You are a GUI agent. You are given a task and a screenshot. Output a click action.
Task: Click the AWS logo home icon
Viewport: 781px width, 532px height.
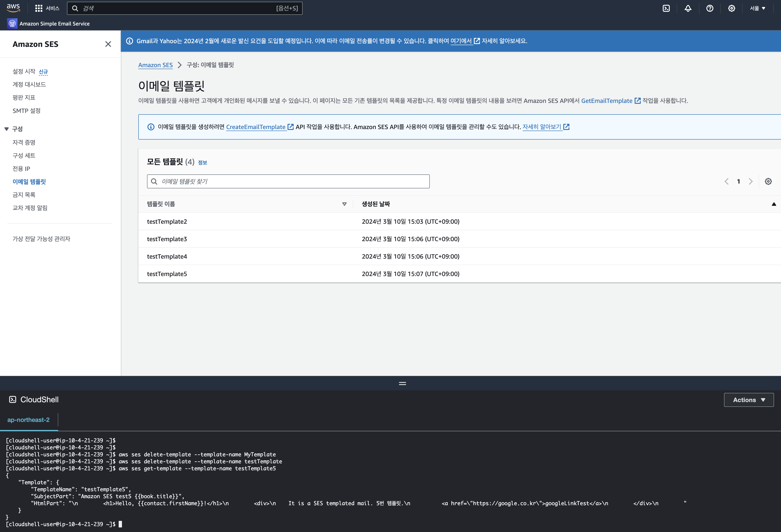[x=13, y=8]
